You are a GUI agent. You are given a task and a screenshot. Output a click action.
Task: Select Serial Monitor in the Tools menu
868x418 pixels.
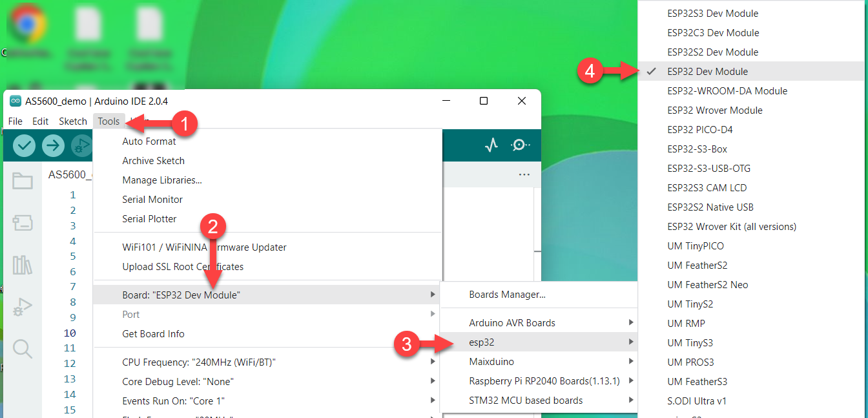click(x=267, y=200)
